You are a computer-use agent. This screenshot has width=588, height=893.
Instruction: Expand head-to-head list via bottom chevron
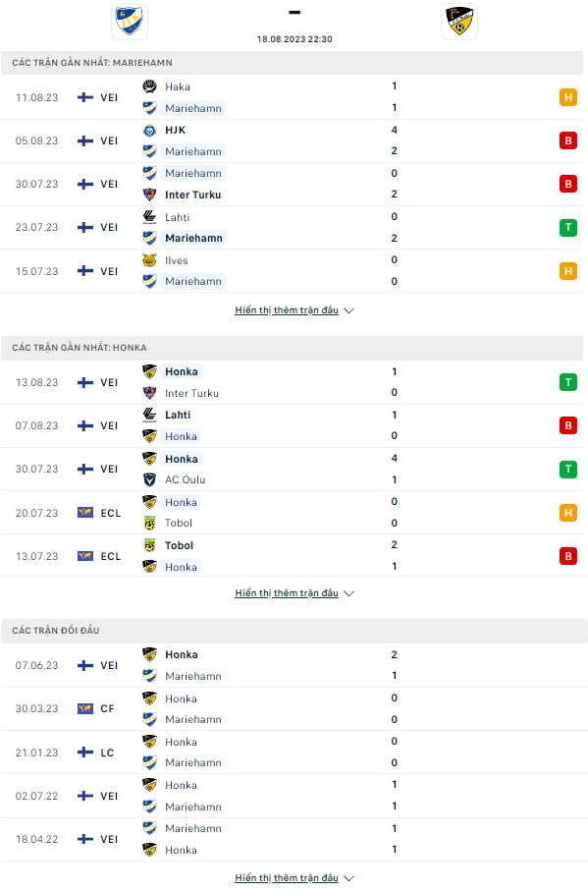coord(349,878)
